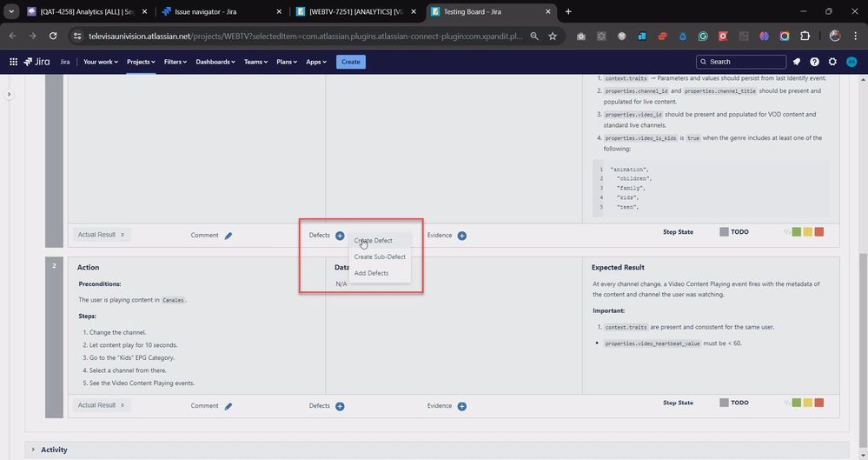Viewport: 868px width, 460px height.
Task: Set step 1 state to yellow
Action: click(x=808, y=231)
